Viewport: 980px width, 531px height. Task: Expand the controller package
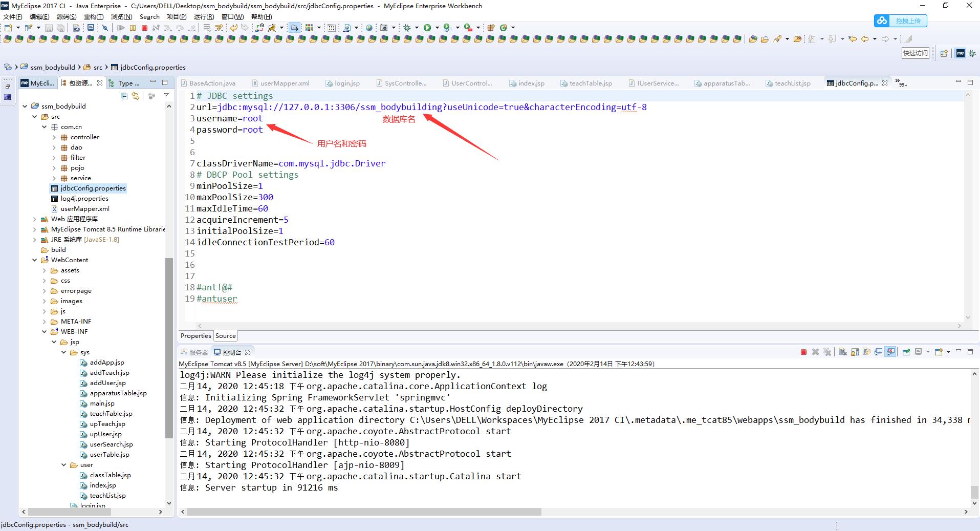(x=54, y=137)
